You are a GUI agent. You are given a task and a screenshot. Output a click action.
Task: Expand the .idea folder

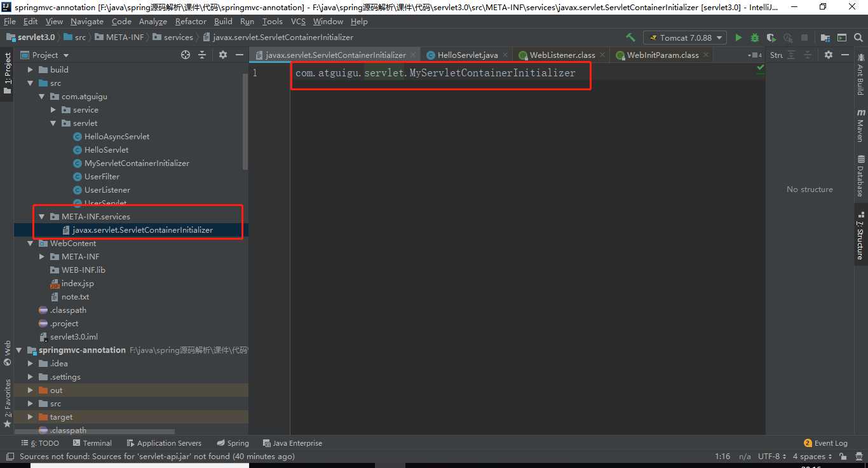coord(31,364)
